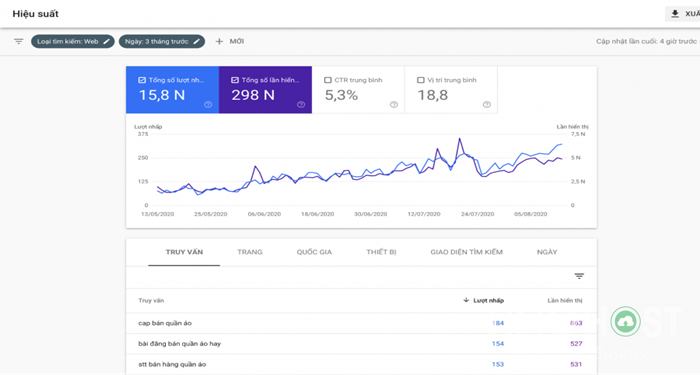This screenshot has width=700, height=375.
Task: Click the 'Cập nhật lần cuối' status text
Action: 647,42
